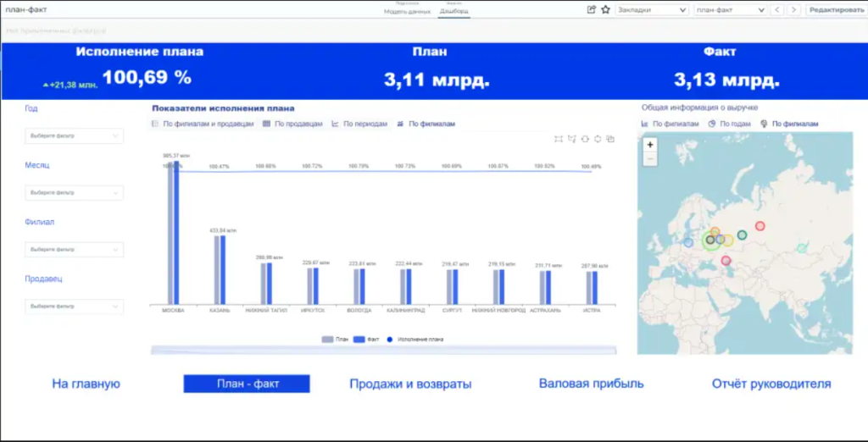Select the По филиалам revenue tab with bar-chart icon
This screenshot has height=442, width=868.
click(670, 124)
